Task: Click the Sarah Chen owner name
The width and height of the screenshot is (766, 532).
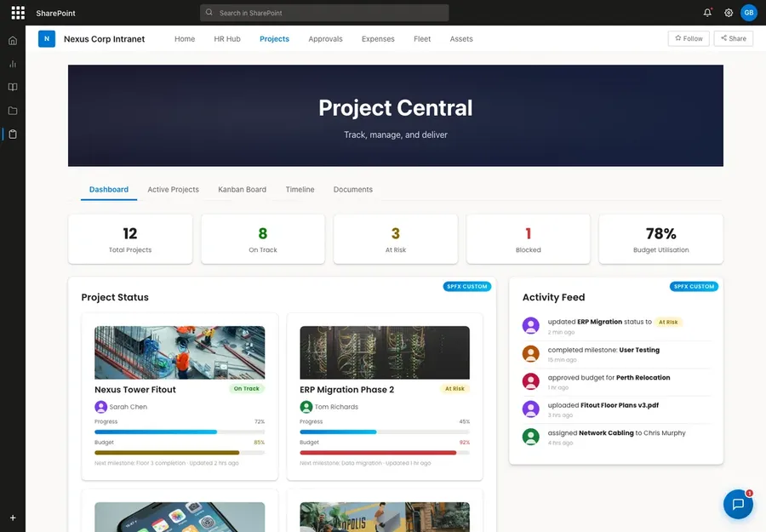Action: [x=128, y=407]
